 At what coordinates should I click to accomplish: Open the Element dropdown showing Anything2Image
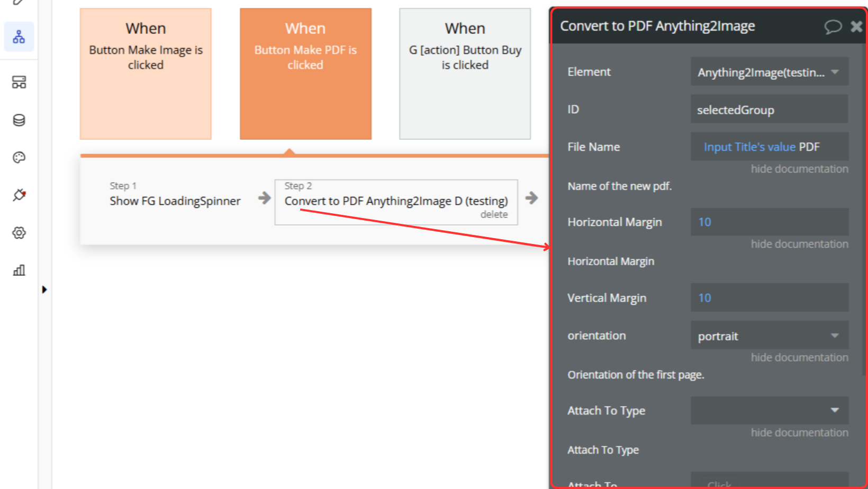[769, 72]
